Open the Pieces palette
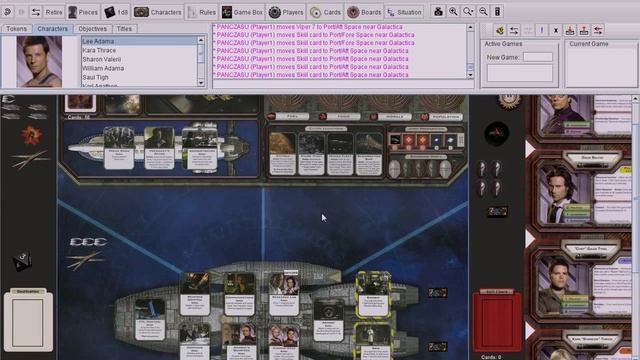The width and height of the screenshot is (640, 360). tap(83, 12)
